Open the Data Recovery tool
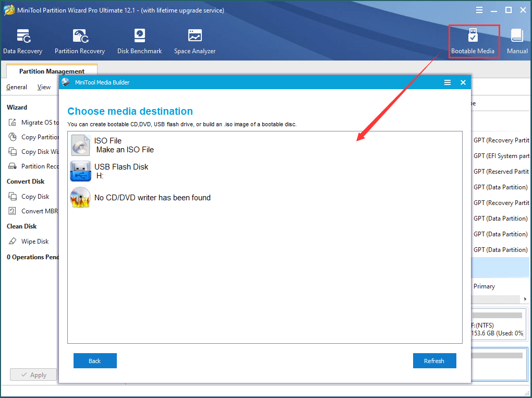Image resolution: width=532 pixels, height=398 pixels. (23, 41)
